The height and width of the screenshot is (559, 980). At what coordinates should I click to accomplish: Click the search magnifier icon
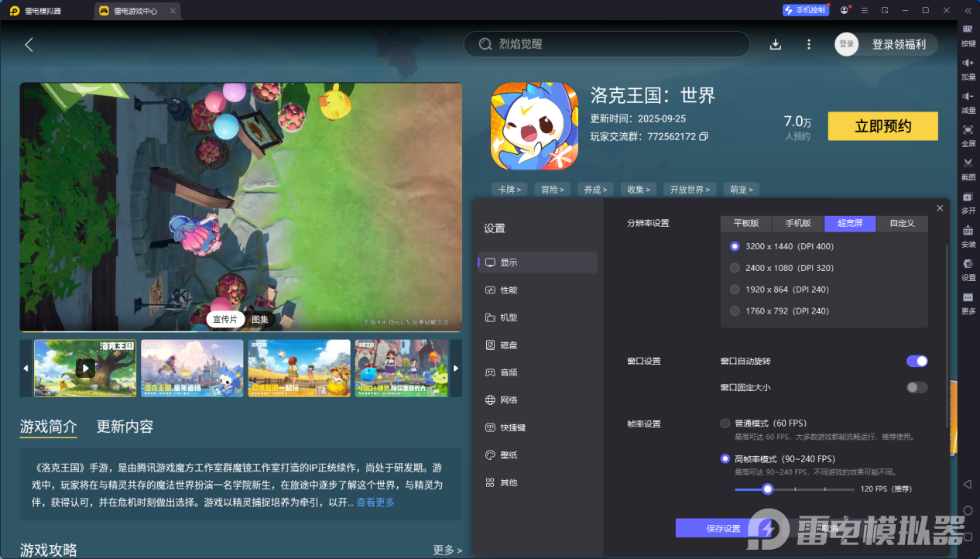(x=485, y=44)
